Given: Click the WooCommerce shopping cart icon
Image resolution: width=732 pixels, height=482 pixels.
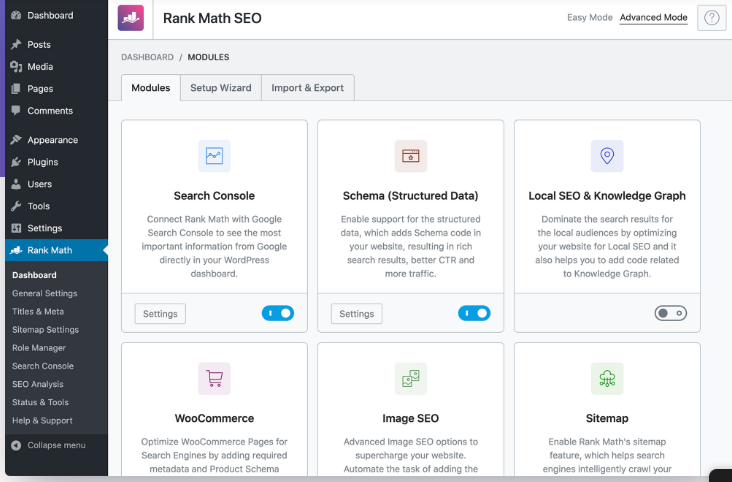Looking at the screenshot, I should tap(214, 378).
